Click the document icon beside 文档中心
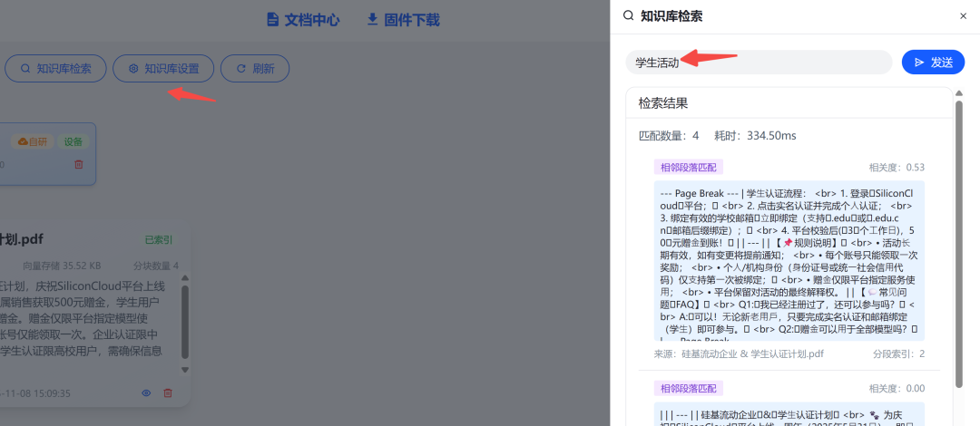 pos(272,20)
